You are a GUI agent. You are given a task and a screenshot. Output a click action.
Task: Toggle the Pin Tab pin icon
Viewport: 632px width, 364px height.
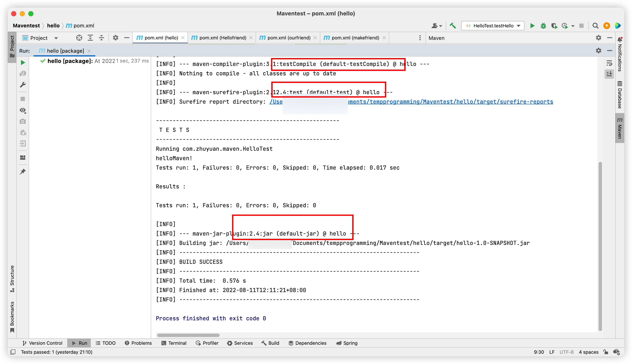23,172
